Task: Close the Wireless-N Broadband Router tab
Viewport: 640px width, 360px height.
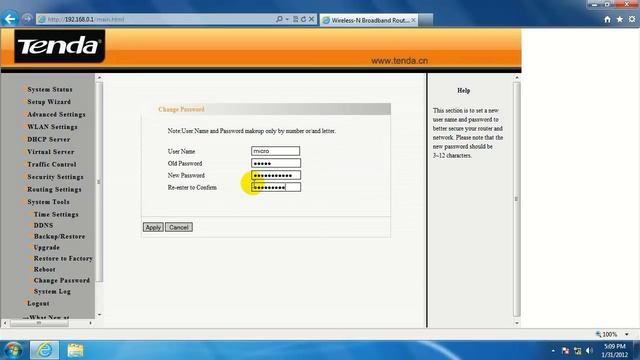Action: coord(413,20)
